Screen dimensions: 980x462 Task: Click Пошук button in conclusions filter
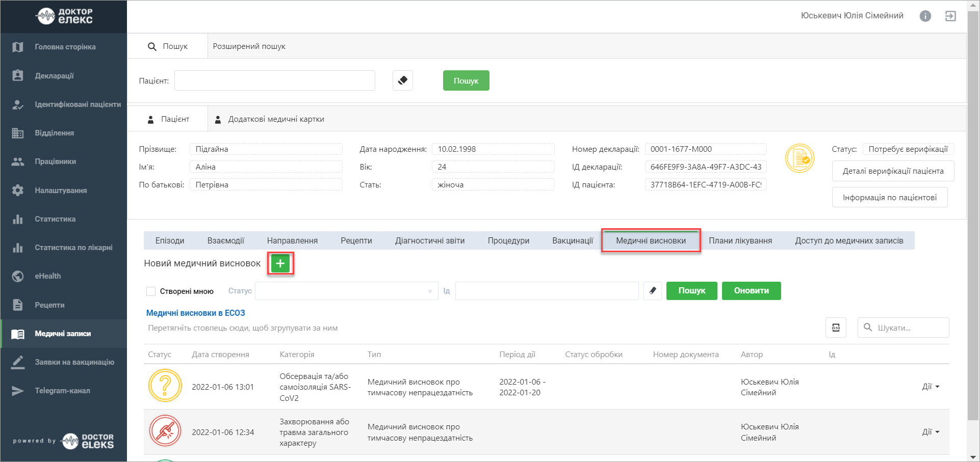click(x=692, y=291)
